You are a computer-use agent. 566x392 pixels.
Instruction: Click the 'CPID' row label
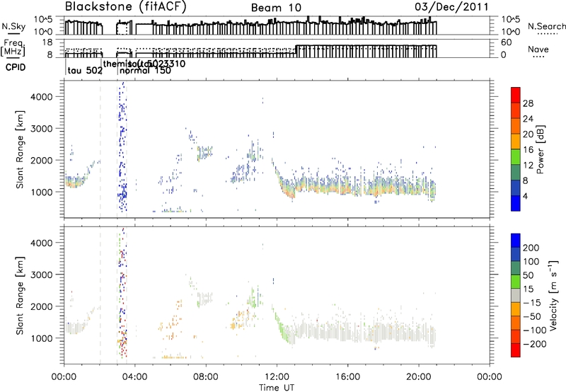[x=16, y=67]
